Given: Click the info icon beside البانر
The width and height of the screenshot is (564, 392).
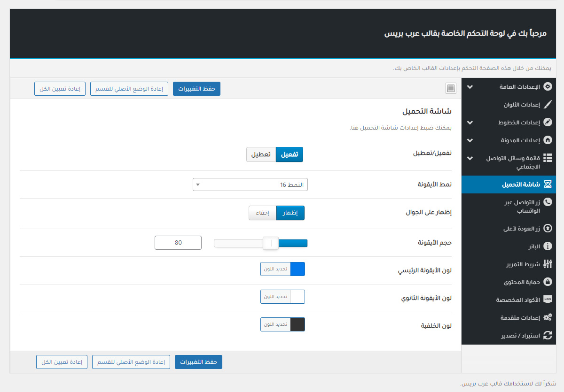Looking at the screenshot, I should tap(548, 246).
